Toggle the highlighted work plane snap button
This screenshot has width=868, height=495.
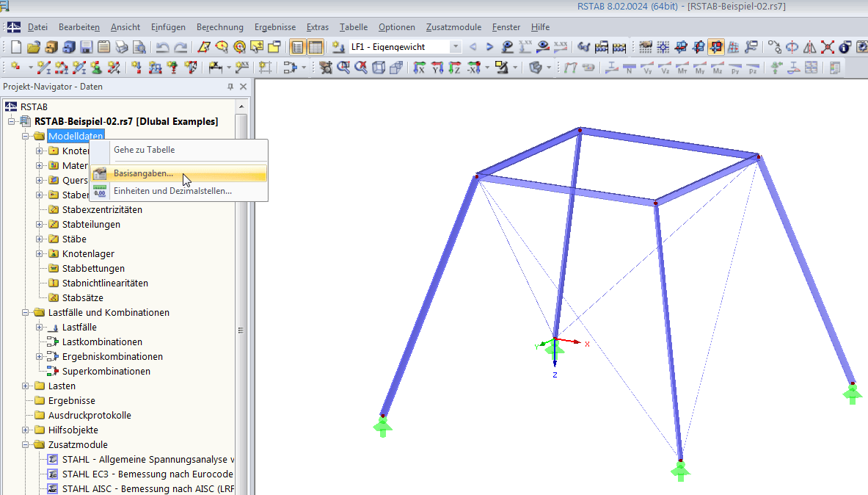point(716,47)
